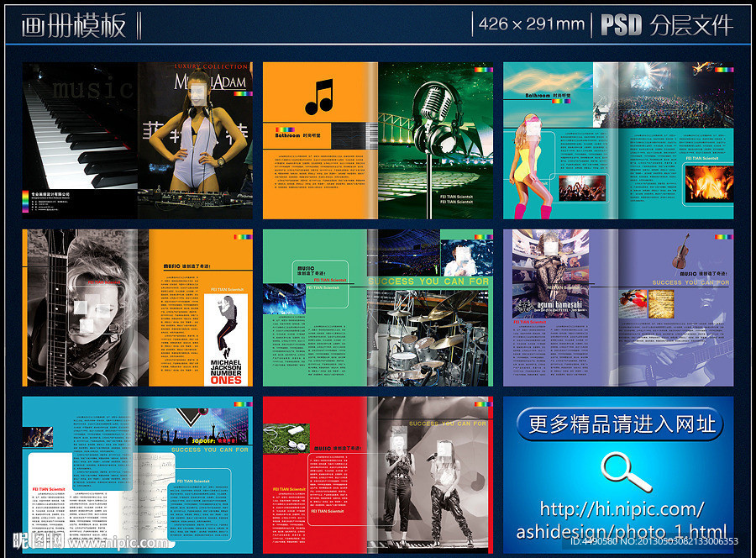Open the red spread with two singers
Viewport: 756px width, 558px height.
[x=377, y=475]
